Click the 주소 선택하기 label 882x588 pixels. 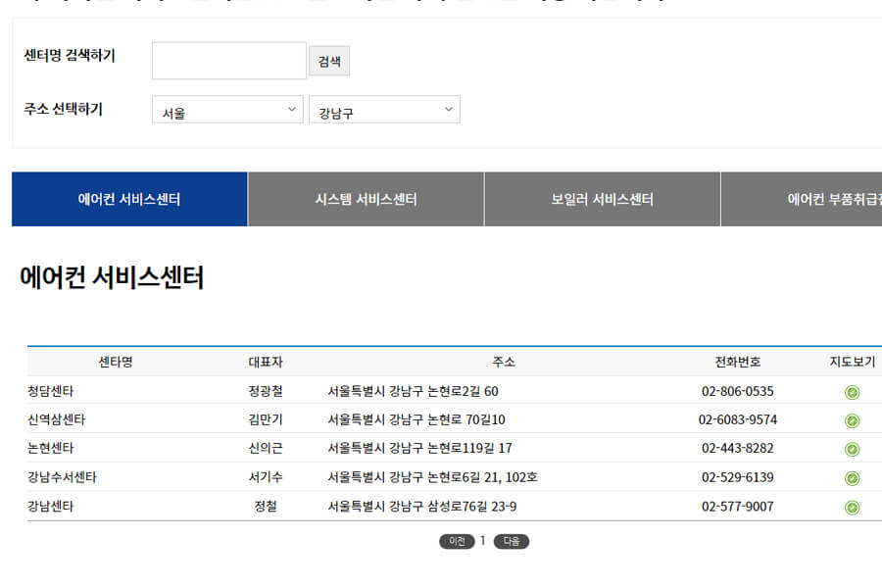pyautogui.click(x=63, y=109)
